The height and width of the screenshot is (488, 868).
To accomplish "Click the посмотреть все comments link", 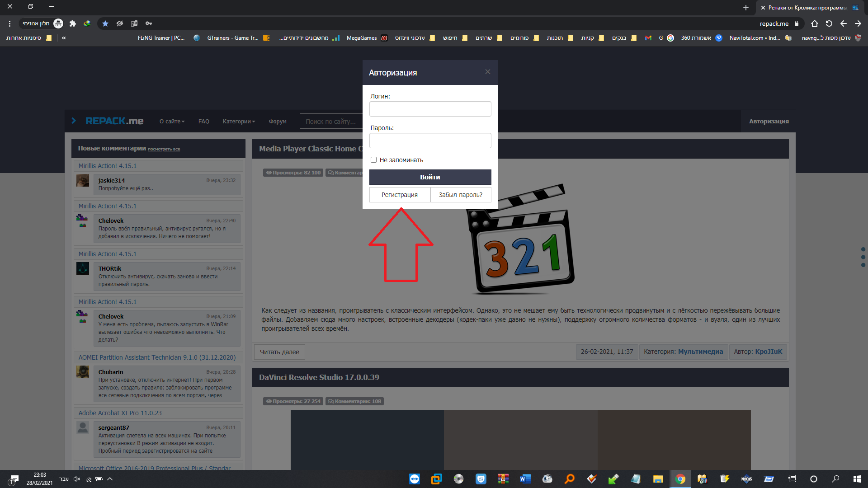I will pos(164,149).
